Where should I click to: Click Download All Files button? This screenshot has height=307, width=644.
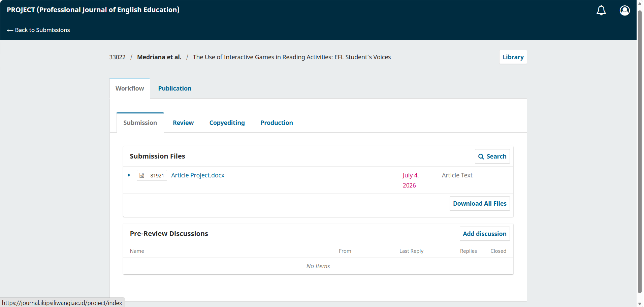click(480, 203)
